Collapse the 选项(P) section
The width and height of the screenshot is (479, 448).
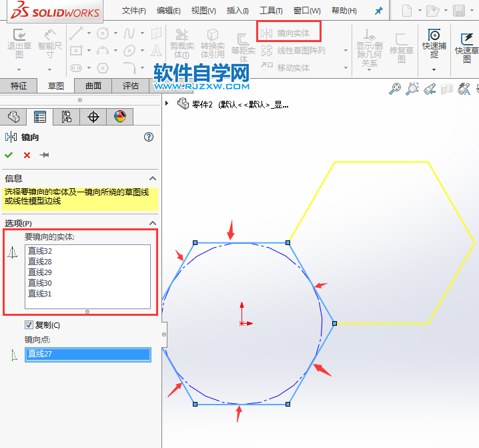coord(153,223)
